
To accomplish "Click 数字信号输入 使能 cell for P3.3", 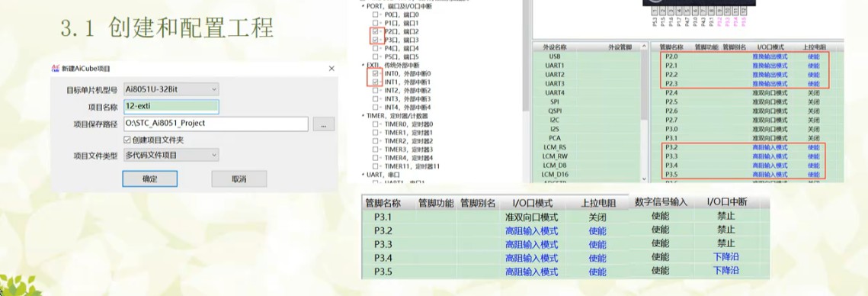I will pos(660,243).
